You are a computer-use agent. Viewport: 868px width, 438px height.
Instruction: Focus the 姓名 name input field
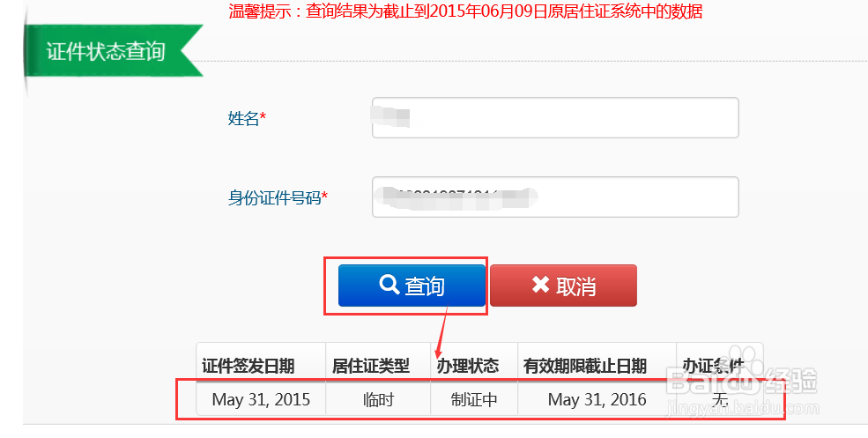pos(555,117)
